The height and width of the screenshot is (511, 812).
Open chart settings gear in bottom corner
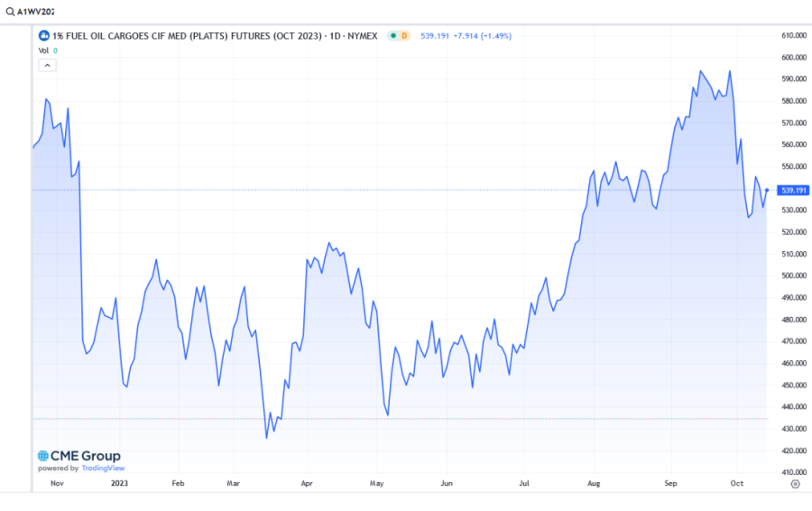coord(795,484)
